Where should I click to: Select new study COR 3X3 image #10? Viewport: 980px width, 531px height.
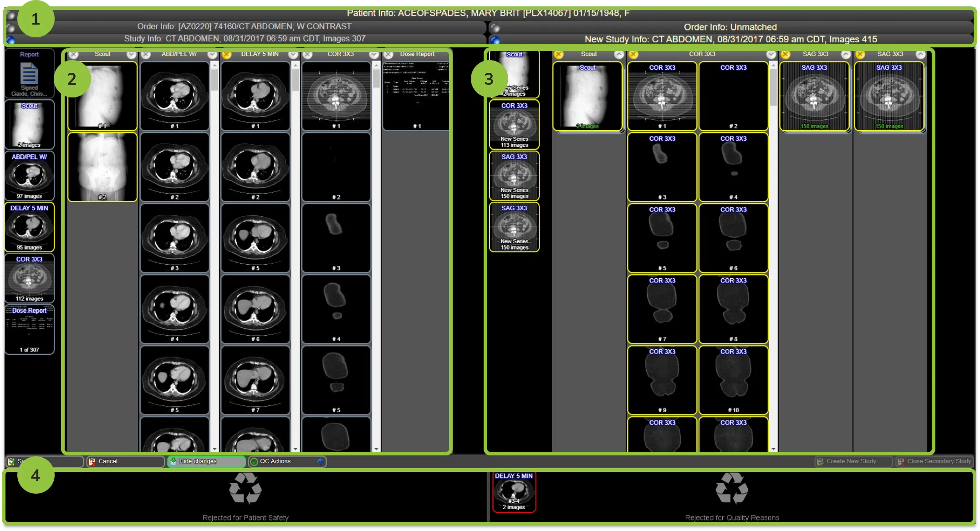click(733, 380)
